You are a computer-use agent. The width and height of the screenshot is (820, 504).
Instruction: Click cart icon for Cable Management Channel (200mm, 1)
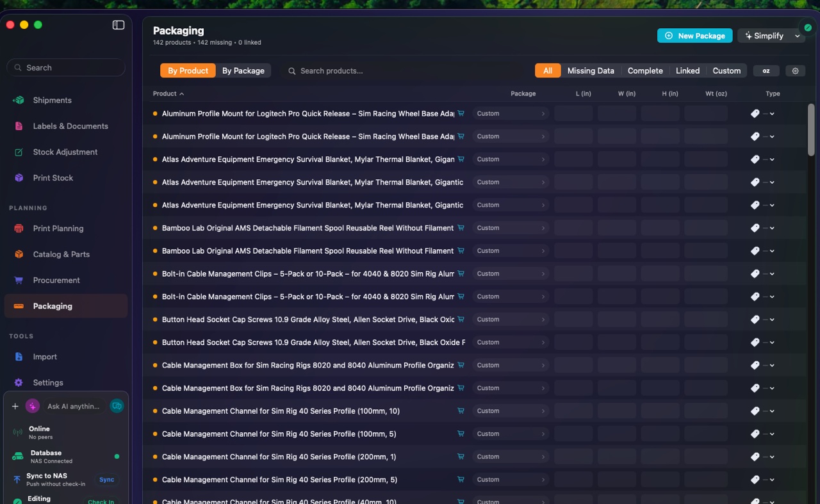(x=461, y=457)
